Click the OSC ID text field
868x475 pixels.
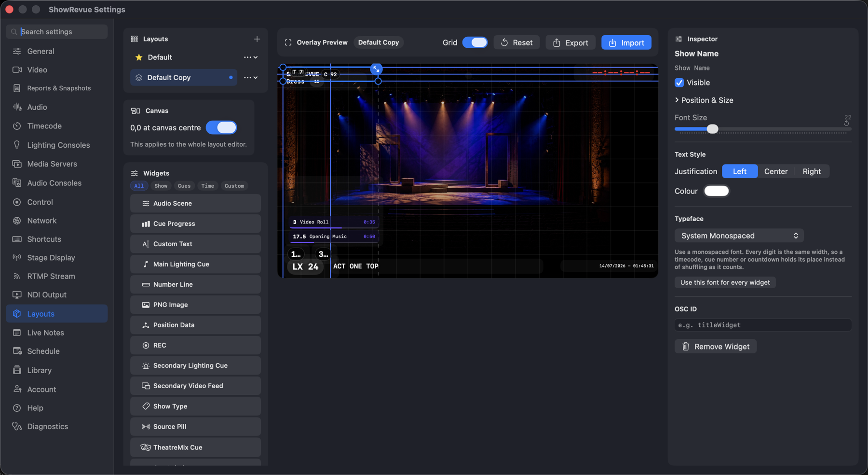tap(763, 325)
